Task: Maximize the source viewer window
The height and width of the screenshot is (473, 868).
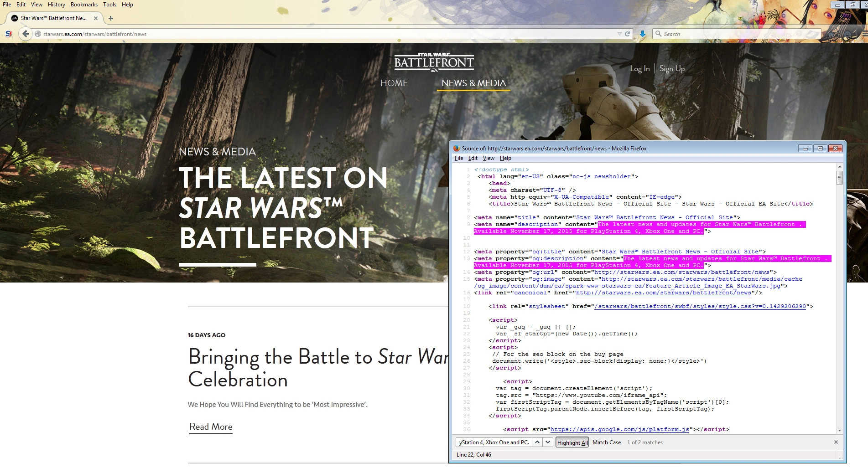Action: (820, 148)
